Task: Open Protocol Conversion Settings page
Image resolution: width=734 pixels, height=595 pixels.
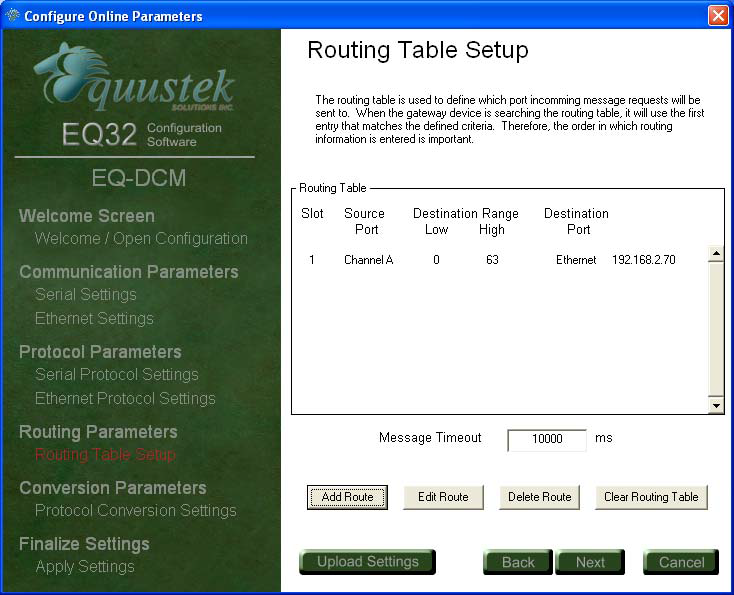Action: point(135,510)
